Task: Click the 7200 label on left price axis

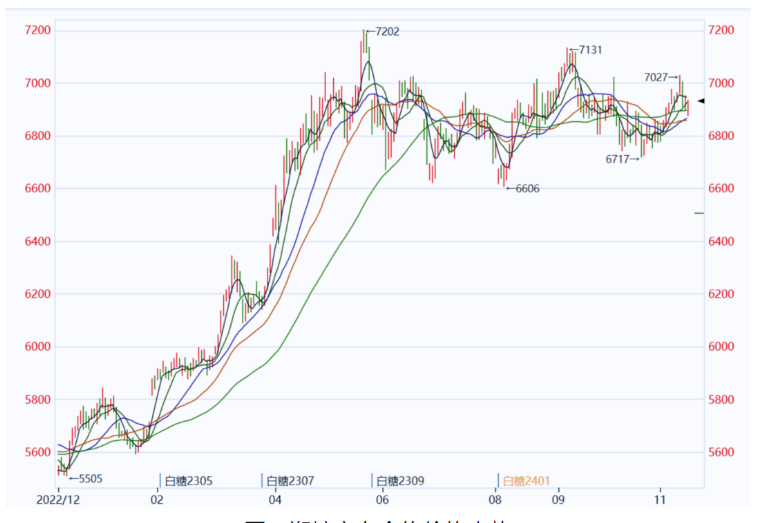Action: pyautogui.click(x=37, y=31)
